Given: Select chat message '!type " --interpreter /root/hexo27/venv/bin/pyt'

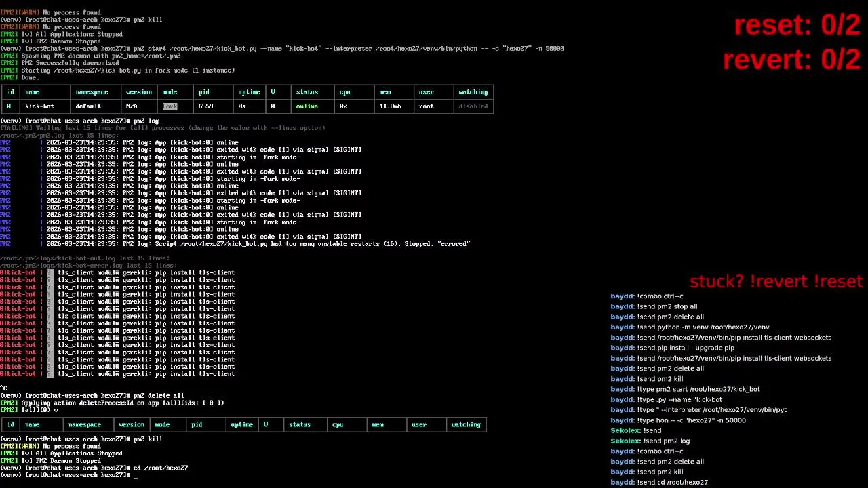Looking at the screenshot, I should (x=698, y=409).
